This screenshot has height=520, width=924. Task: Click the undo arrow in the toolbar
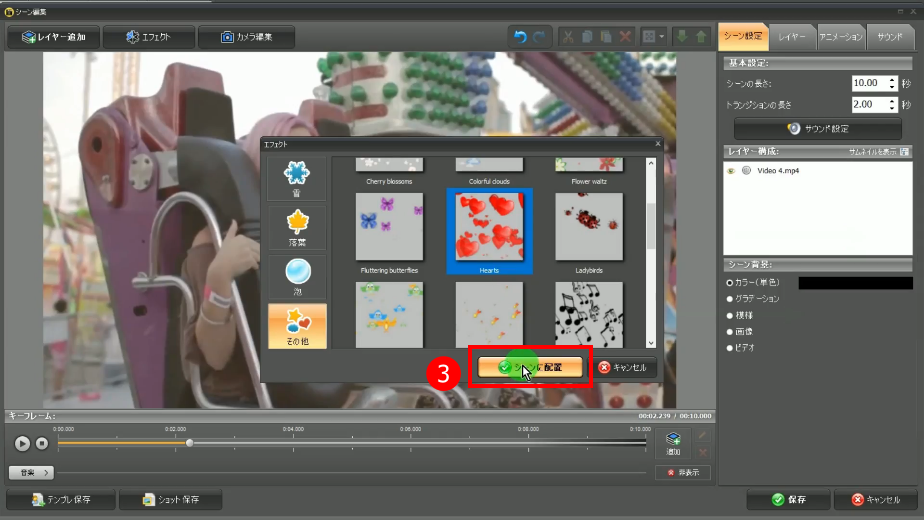520,37
